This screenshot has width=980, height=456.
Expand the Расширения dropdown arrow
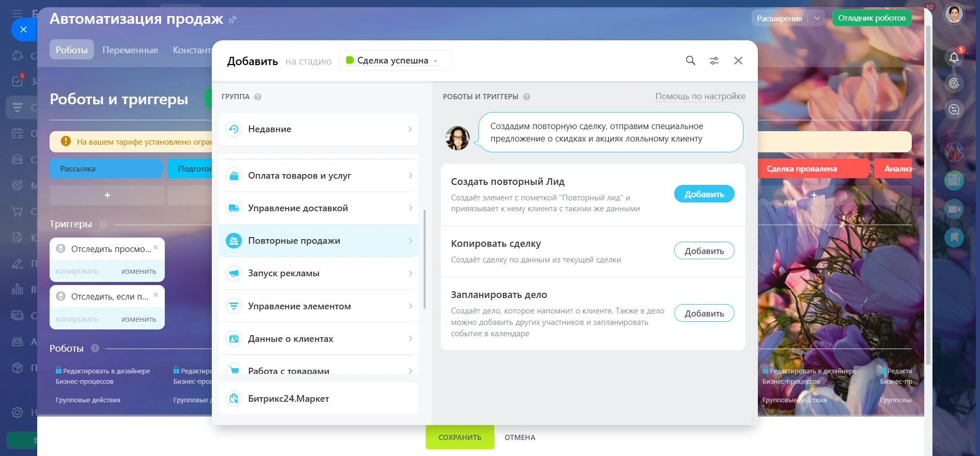coord(817,18)
